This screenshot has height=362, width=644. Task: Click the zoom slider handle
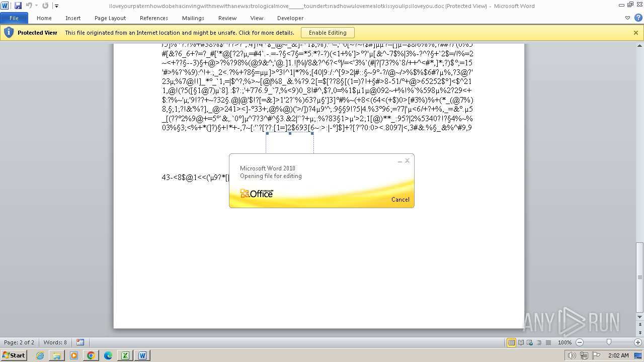(x=609, y=342)
